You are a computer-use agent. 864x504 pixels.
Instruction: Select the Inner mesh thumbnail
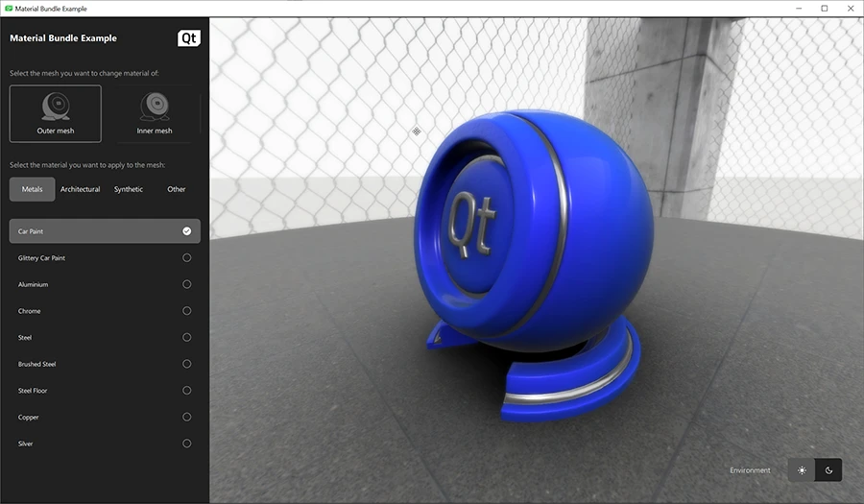point(155,113)
